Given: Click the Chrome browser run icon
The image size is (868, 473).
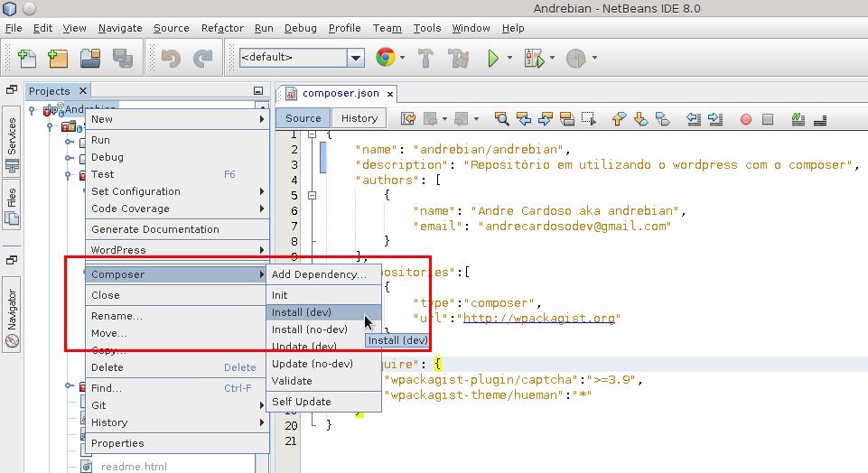Looking at the screenshot, I should tap(386, 57).
